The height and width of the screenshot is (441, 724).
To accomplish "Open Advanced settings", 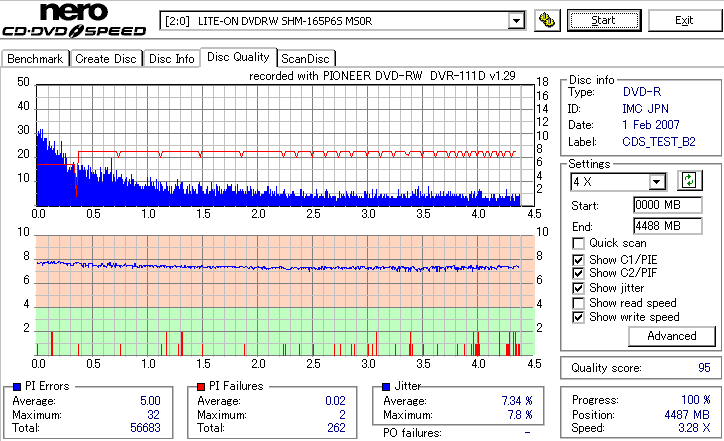I will point(672,336).
